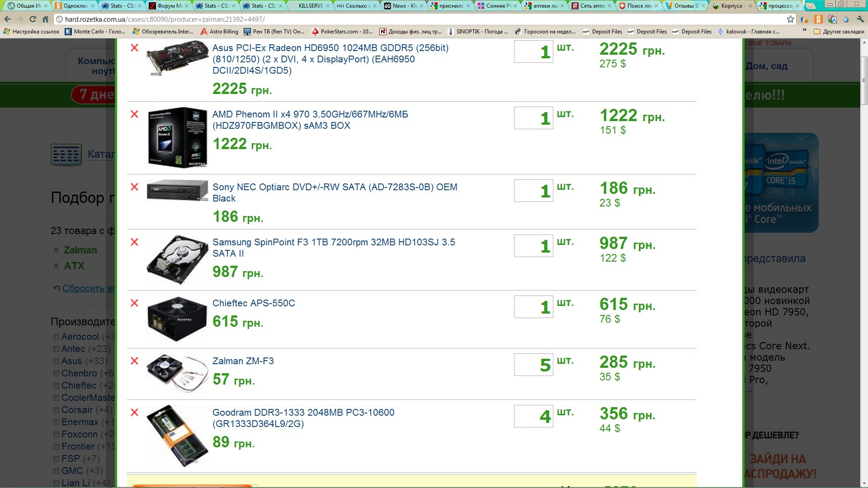This screenshot has height=488, width=868.
Task: Open the Goodram DDR3-1333 product link
Action: pos(303,418)
